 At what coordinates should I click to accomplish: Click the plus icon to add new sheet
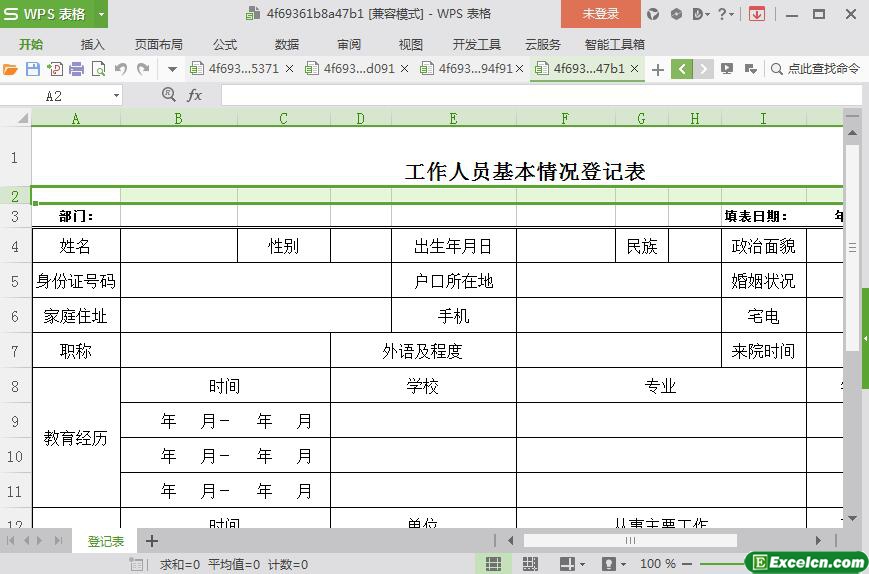click(152, 541)
